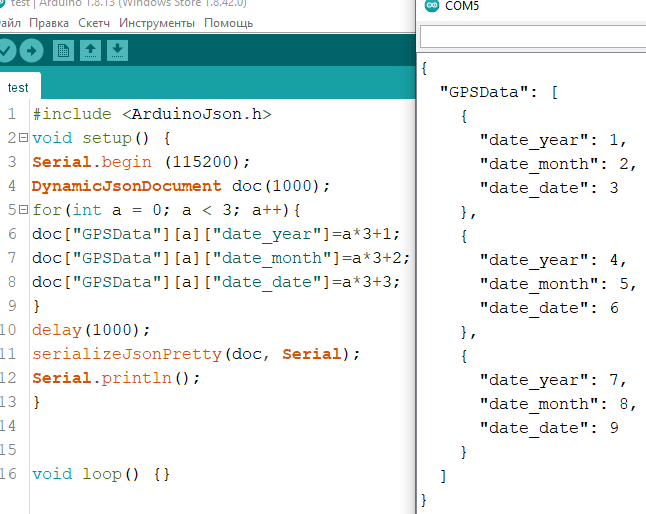Click on delay(1000); line
The image size is (646, 514).
tap(91, 330)
